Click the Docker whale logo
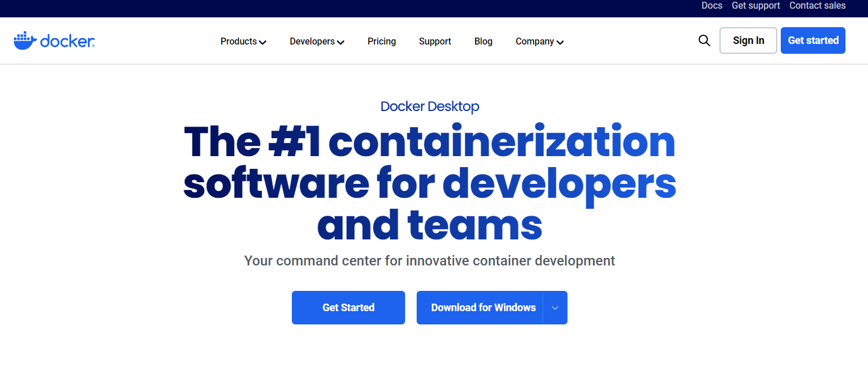Viewport: 868px width, 373px height. (54, 41)
